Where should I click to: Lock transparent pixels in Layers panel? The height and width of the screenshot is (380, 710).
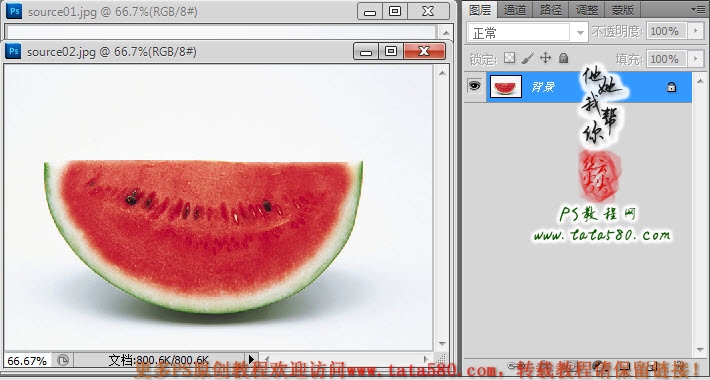coord(509,58)
